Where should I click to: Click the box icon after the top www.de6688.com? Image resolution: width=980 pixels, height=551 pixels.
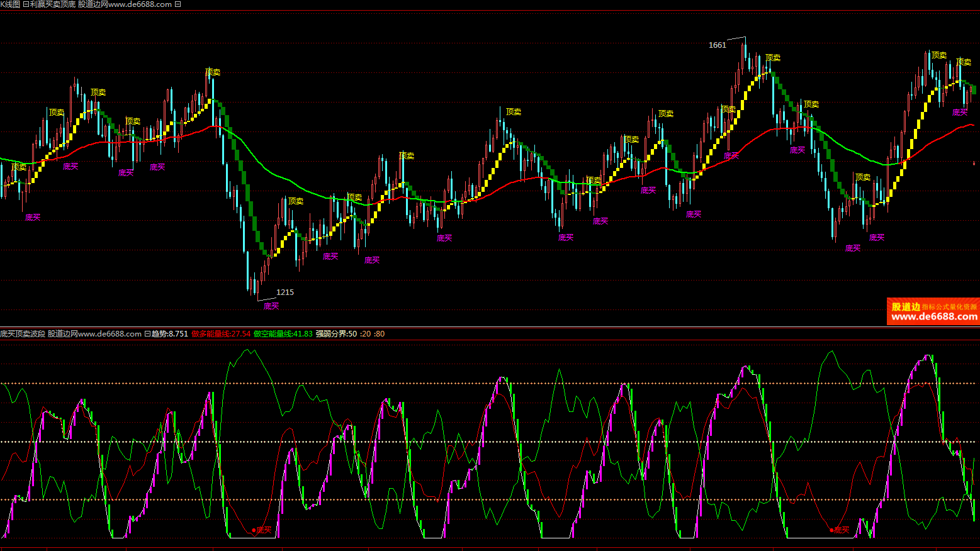[177, 4]
